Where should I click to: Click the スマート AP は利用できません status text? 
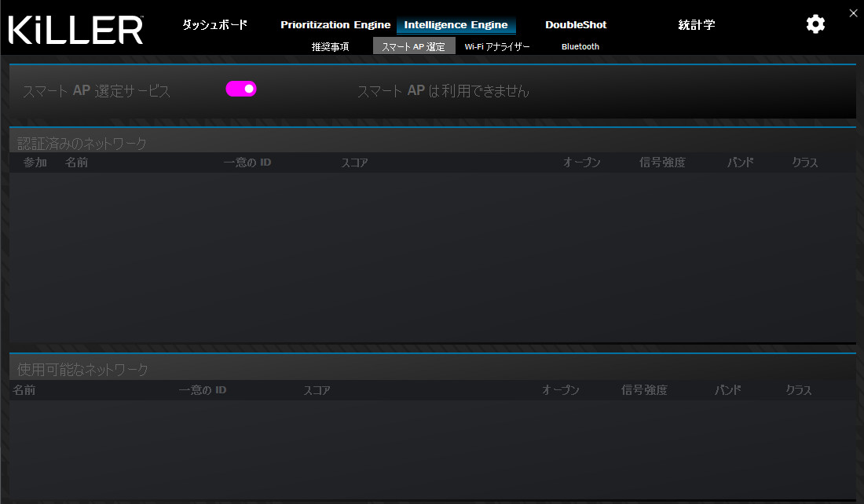point(443,91)
